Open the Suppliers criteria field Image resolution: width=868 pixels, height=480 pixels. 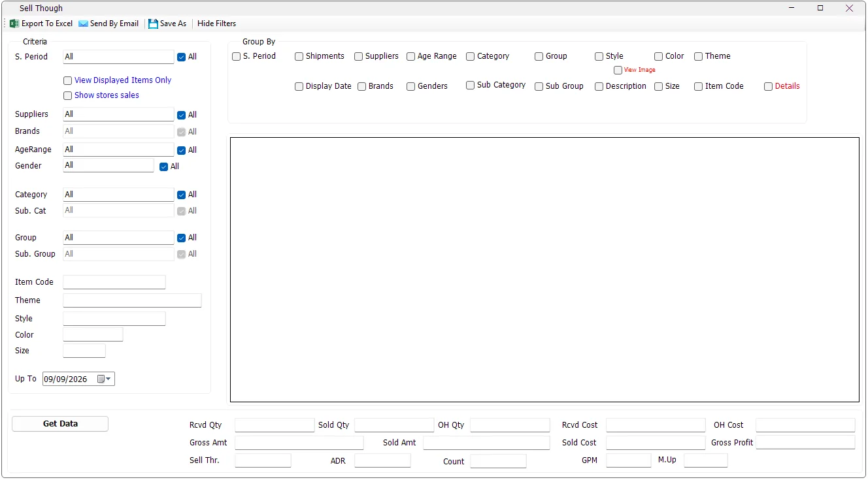[x=118, y=114]
